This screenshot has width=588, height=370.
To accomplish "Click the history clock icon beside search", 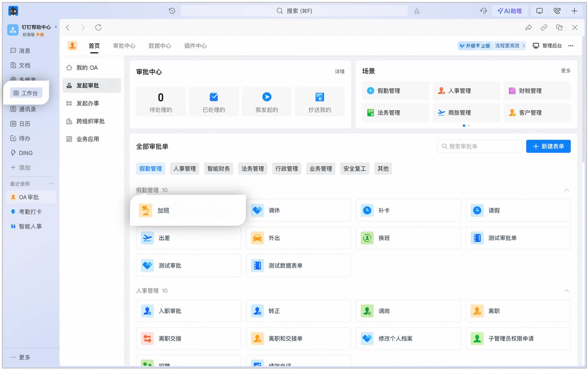I will [x=172, y=11].
